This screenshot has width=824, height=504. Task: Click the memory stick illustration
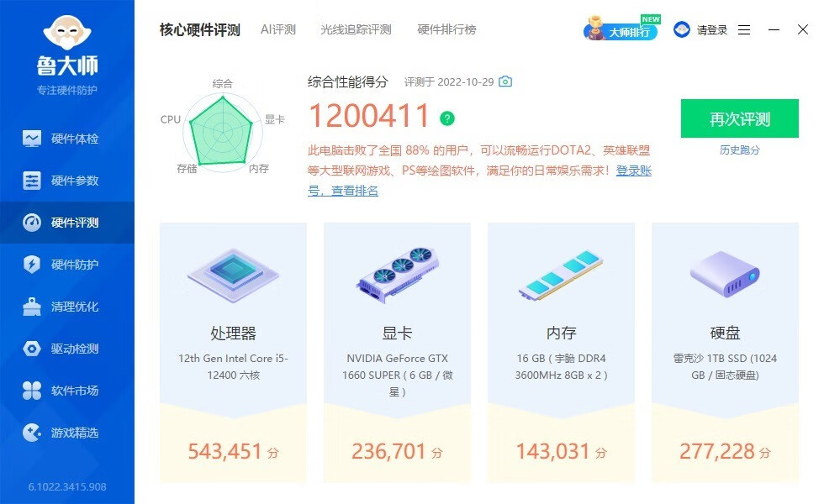point(562,276)
